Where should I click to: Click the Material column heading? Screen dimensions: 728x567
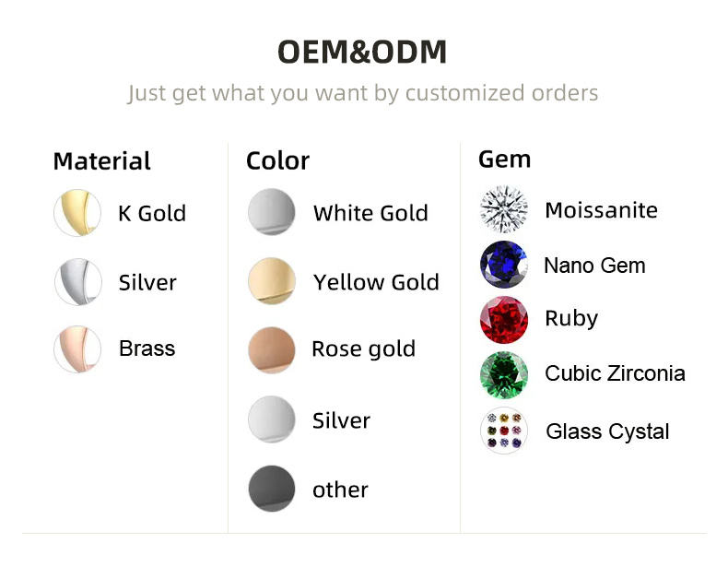(101, 161)
